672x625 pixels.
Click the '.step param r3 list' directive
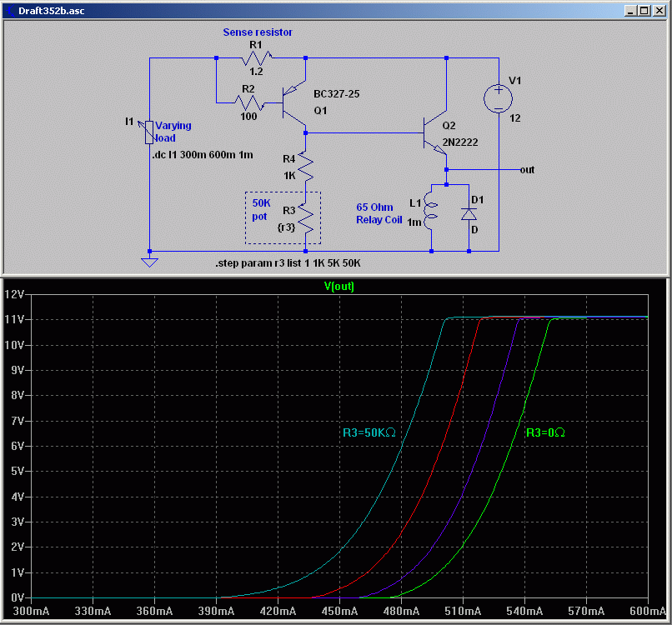click(288, 263)
